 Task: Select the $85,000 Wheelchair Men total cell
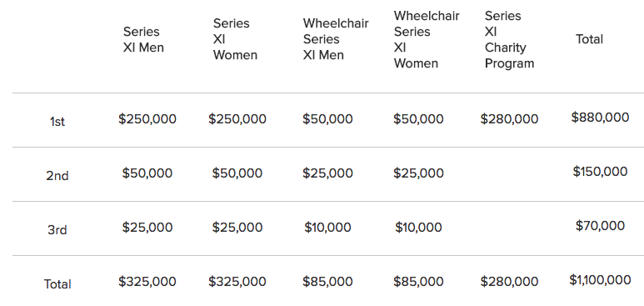[x=327, y=282]
